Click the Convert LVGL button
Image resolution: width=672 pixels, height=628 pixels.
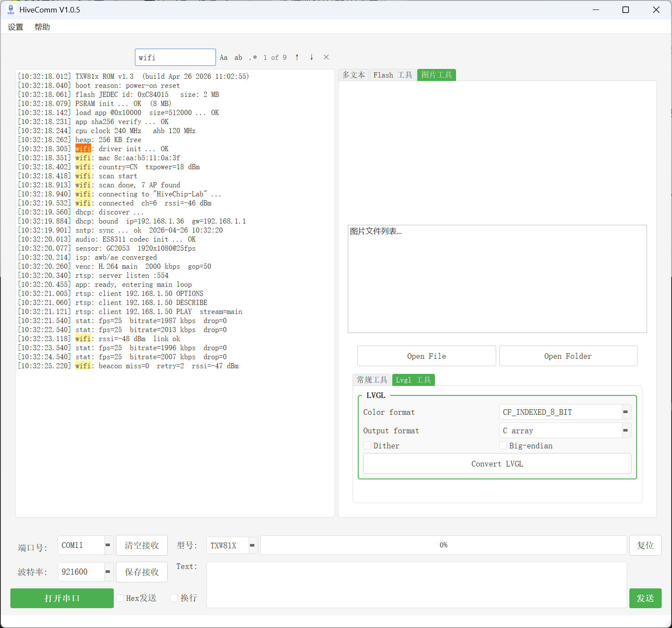[x=497, y=463]
